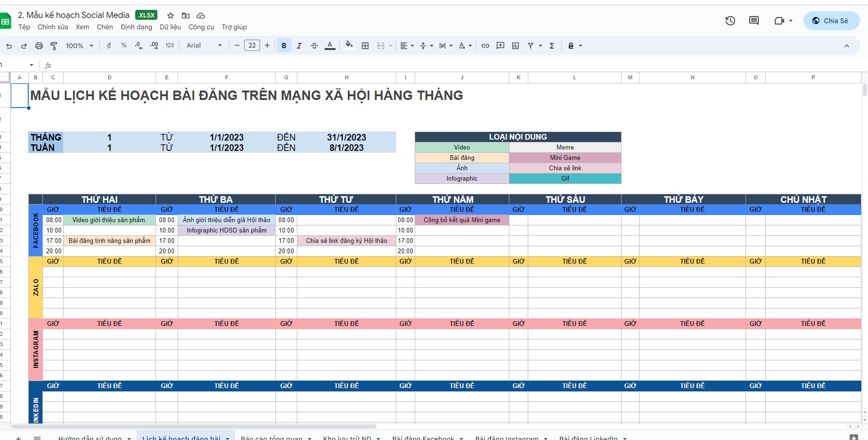Click the Undo icon

(9, 46)
